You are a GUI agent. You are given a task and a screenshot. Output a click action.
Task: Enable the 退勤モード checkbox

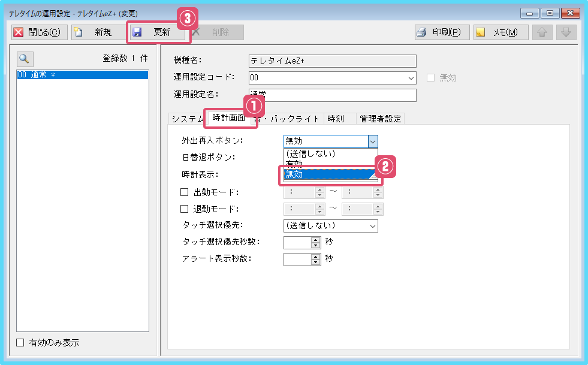click(x=185, y=209)
